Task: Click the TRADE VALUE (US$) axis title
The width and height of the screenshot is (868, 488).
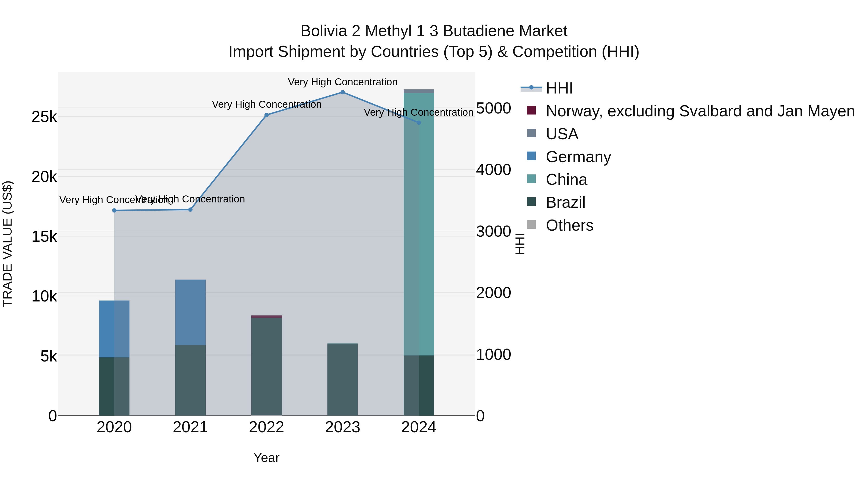Action: (7, 244)
